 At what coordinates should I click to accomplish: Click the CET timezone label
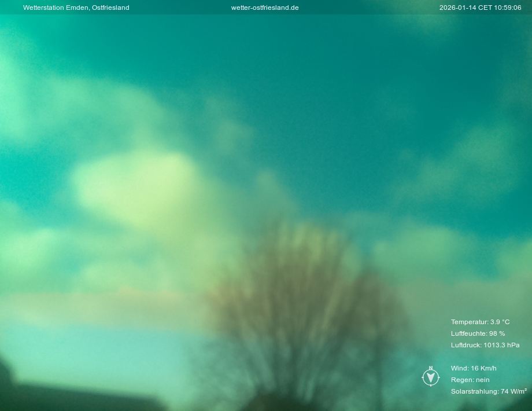[485, 8]
